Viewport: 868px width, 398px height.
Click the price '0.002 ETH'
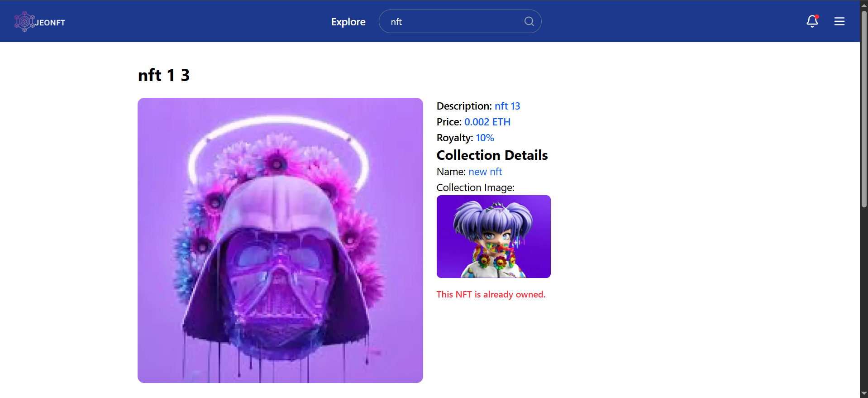point(487,122)
